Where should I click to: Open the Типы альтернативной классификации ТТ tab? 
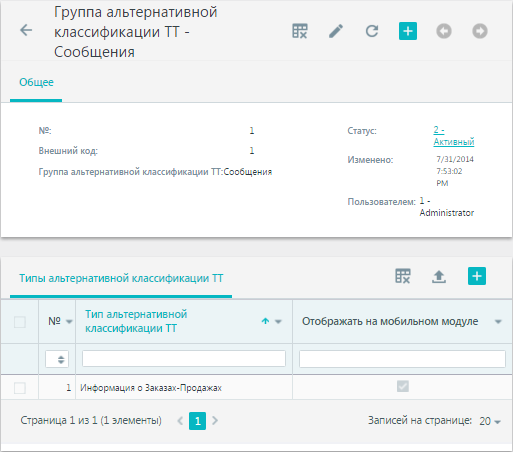click(121, 278)
